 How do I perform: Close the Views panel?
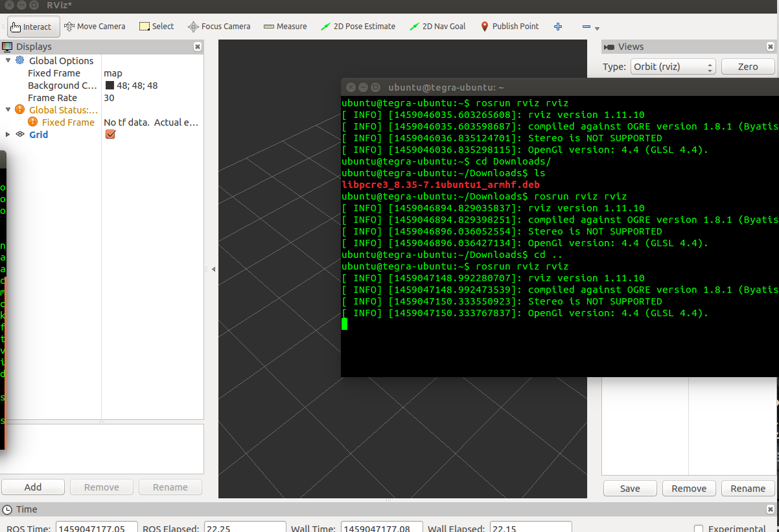pyautogui.click(x=771, y=47)
